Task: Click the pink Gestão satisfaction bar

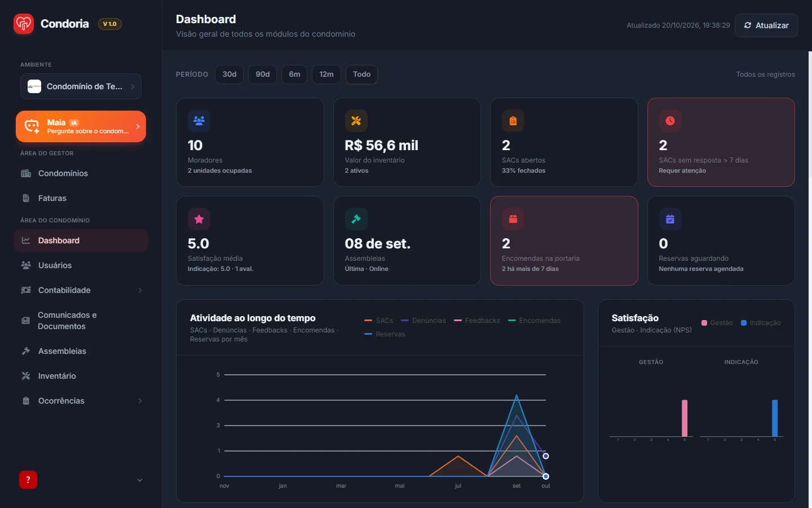Action: coord(685,418)
